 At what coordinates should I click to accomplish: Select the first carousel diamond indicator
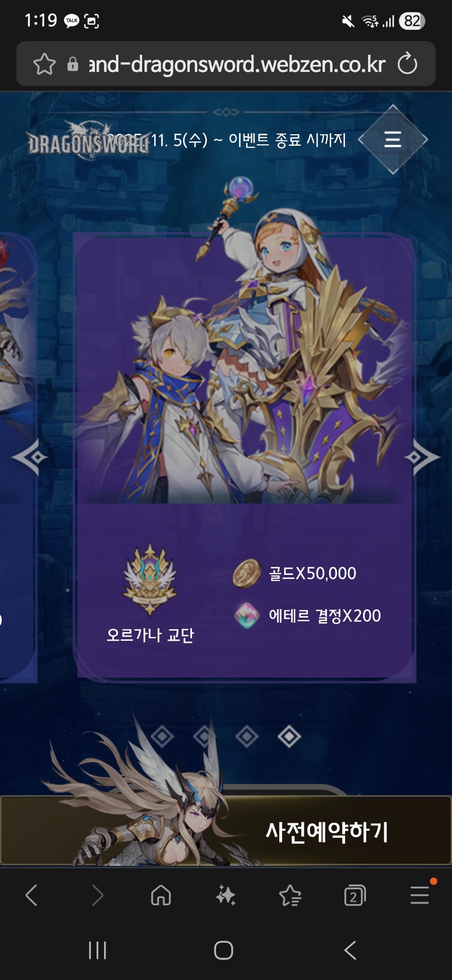[162, 737]
